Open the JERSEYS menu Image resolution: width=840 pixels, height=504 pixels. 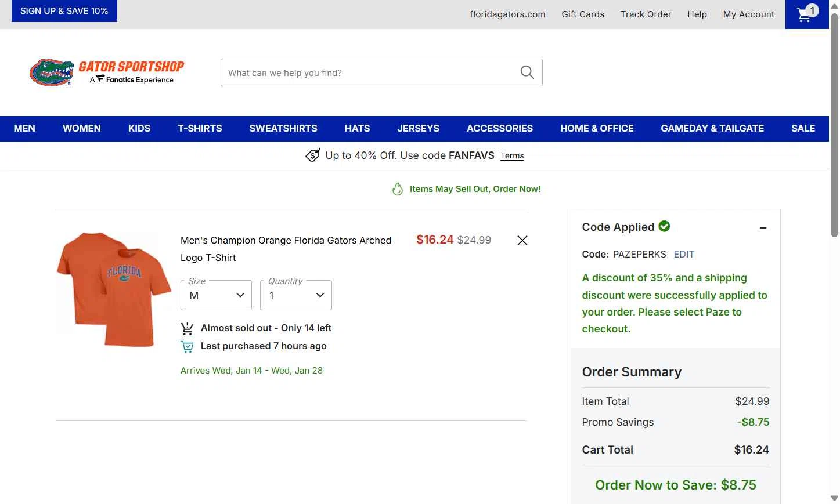click(419, 129)
